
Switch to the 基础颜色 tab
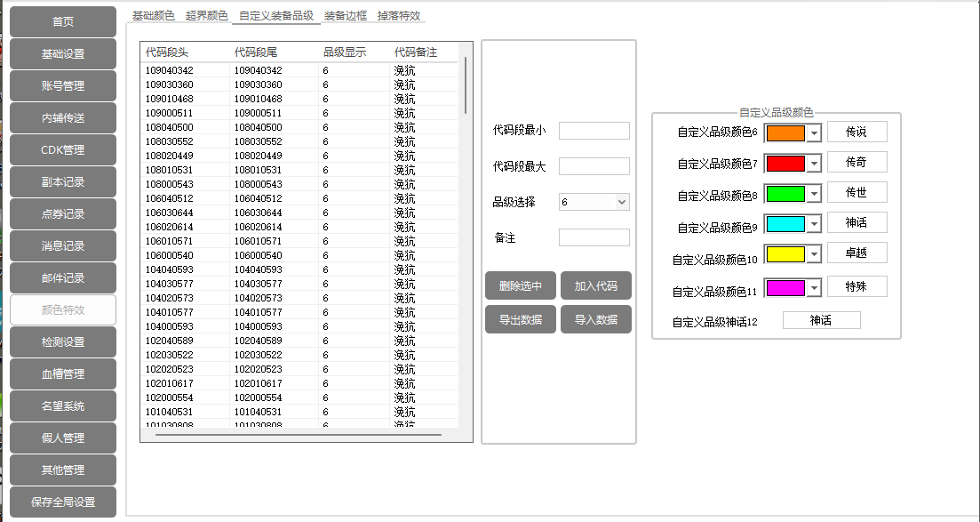coord(154,16)
